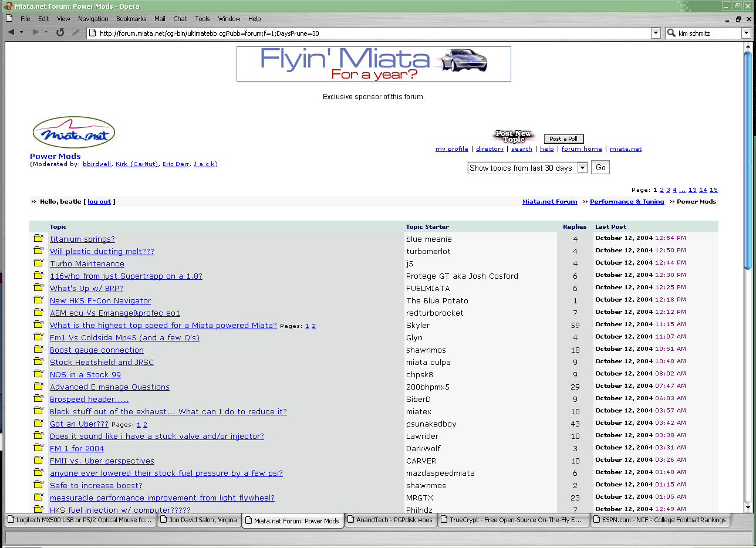Viewport: 756px width, 548px height.
Task: Click the page's vertical scrollbar thumb
Action: (747, 160)
